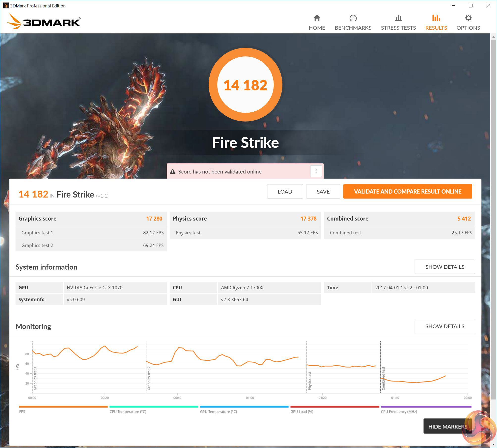
Task: Click the warning triangle validation icon
Action: tap(173, 172)
